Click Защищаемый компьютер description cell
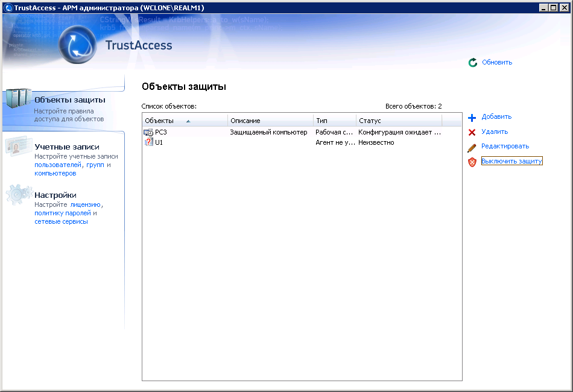The image size is (573, 392). (268, 132)
